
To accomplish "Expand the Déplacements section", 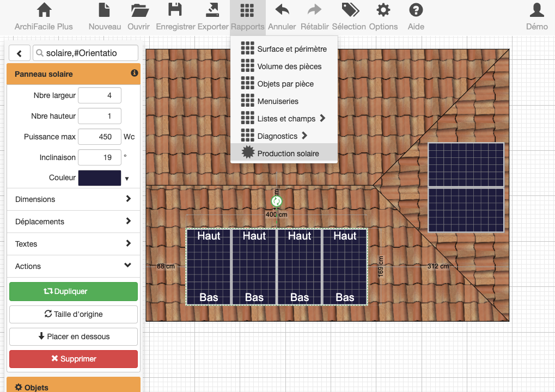I will pos(73,222).
